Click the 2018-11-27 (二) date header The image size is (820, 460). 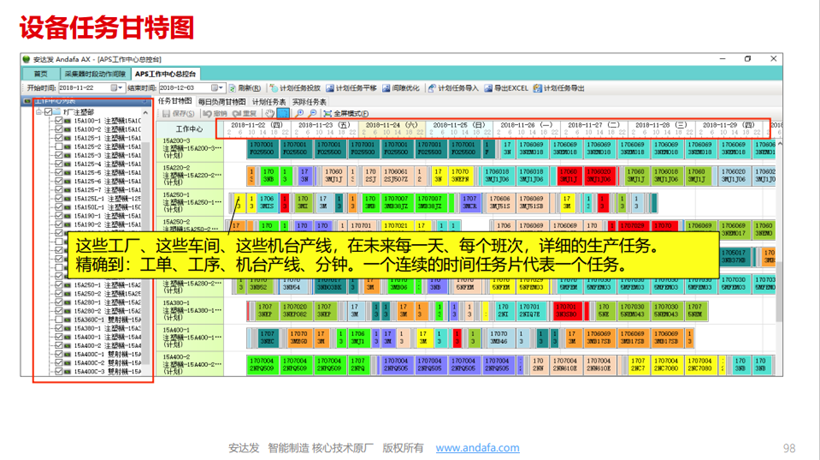pos(594,125)
